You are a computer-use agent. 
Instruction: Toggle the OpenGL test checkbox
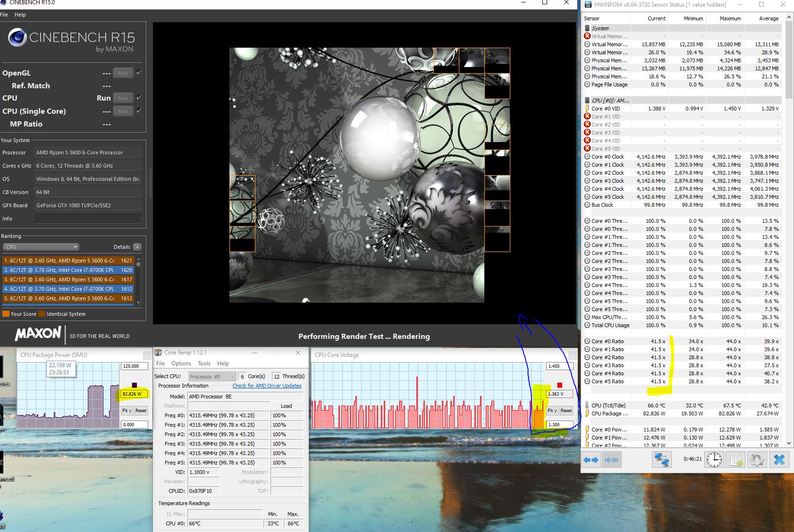[139, 73]
